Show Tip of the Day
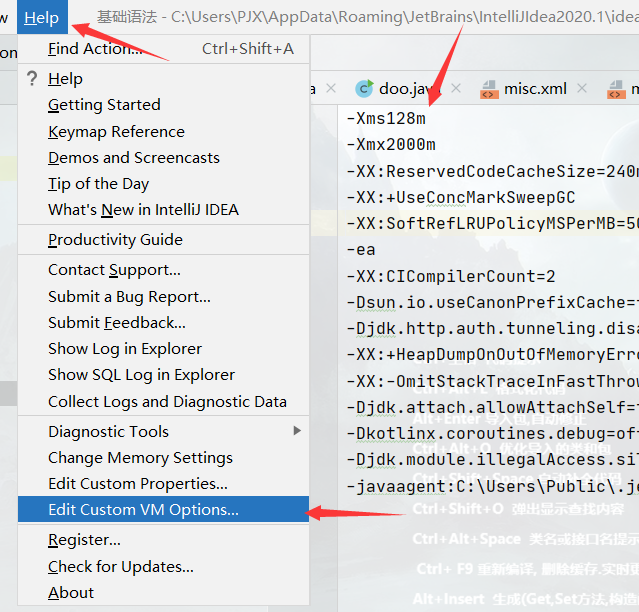Viewport: 639px width, 612px height. (x=163, y=184)
